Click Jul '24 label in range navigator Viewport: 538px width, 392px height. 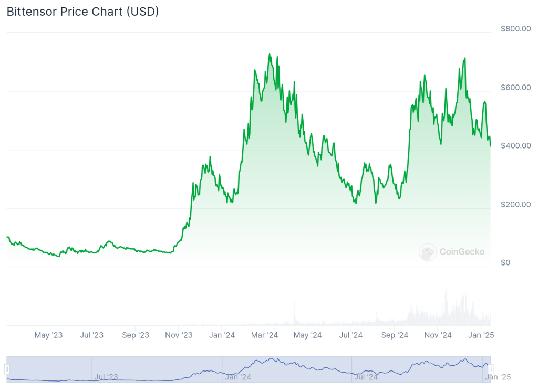coord(366,376)
